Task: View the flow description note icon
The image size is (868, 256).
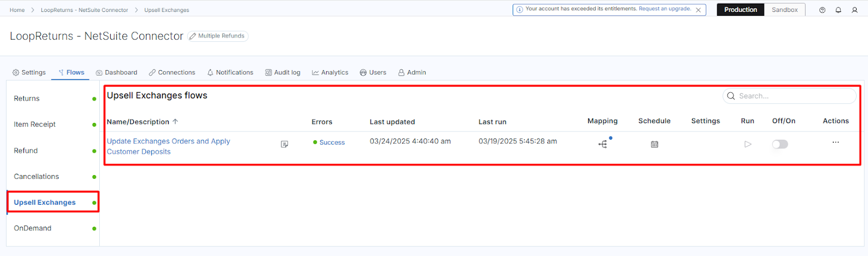Action: [284, 144]
